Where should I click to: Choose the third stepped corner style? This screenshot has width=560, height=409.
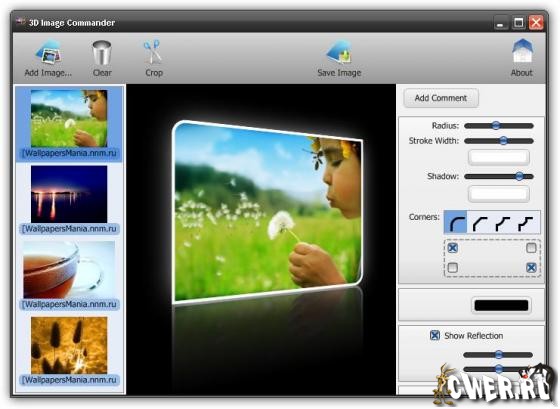coord(502,224)
